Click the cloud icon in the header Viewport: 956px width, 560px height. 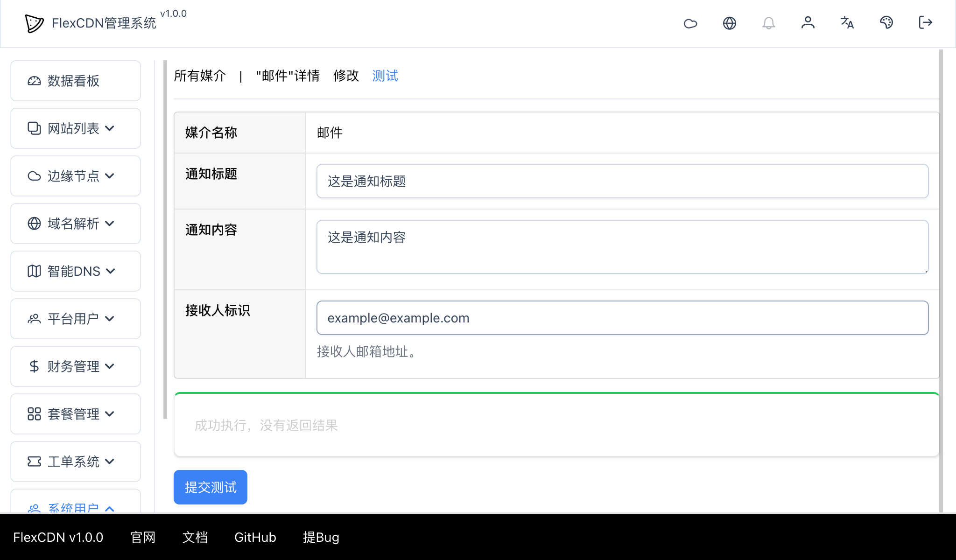[x=690, y=23]
